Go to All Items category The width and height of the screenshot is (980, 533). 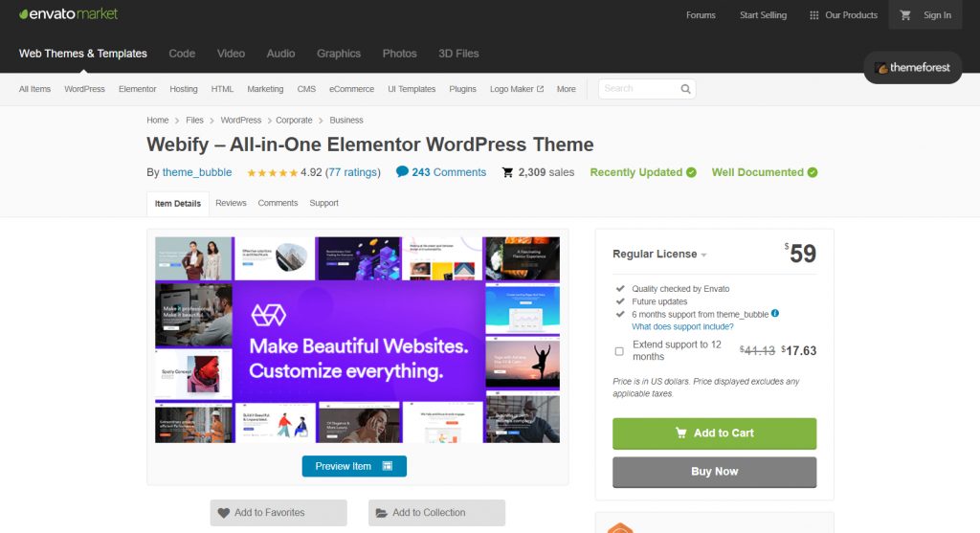click(34, 89)
